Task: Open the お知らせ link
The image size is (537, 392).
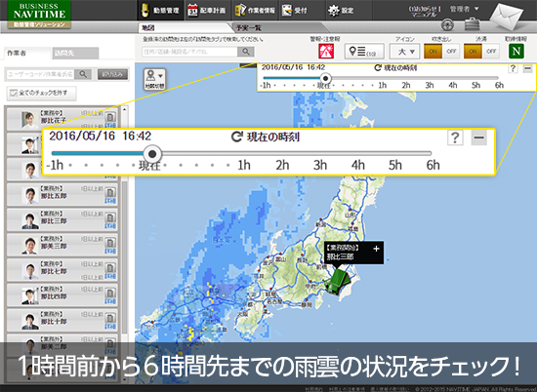Action: tap(425, 9)
